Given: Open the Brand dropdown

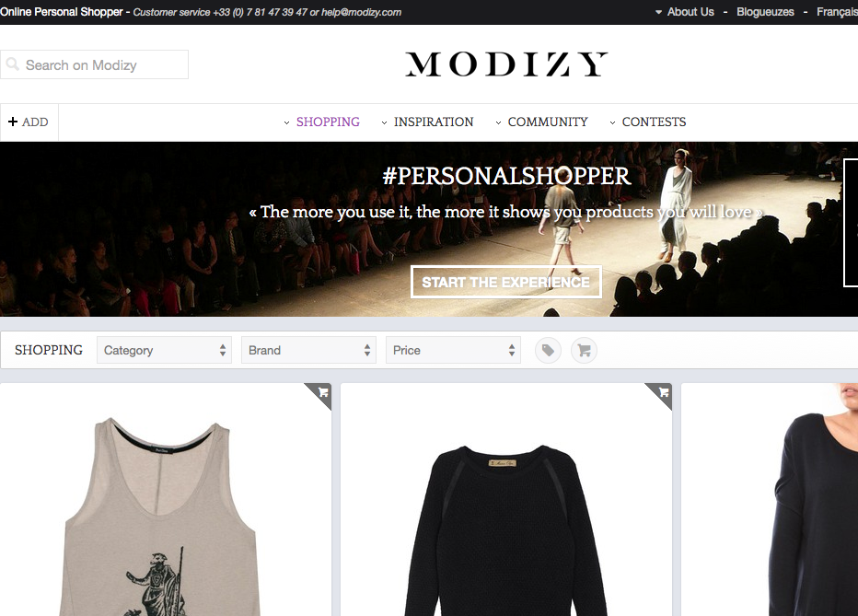Looking at the screenshot, I should click(308, 350).
